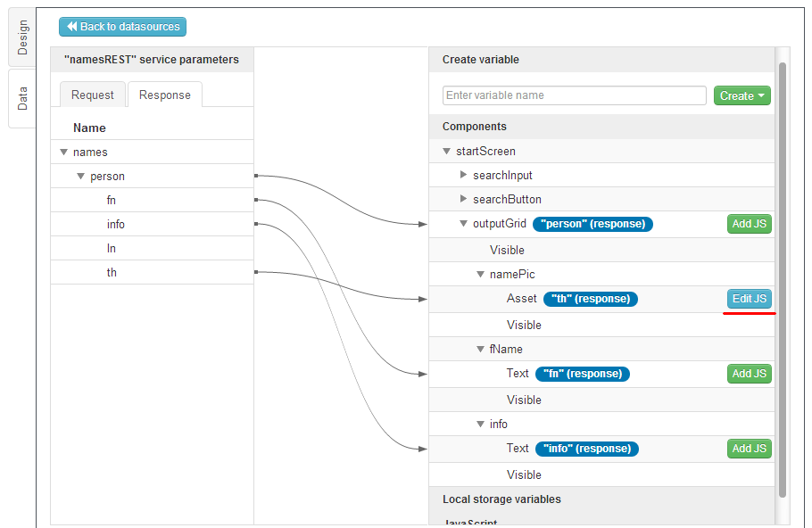This screenshot has width=812, height=528.
Task: Expand the searchButton component
Action: 463,200
